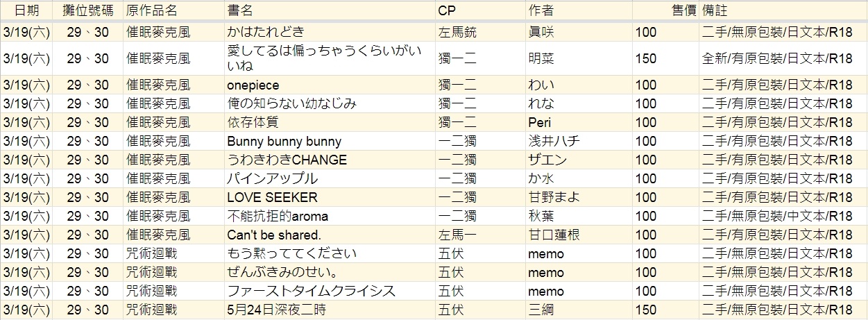Screen dimensions: 868x320
Task: Select the 作者 header cell
Action: [579, 10]
